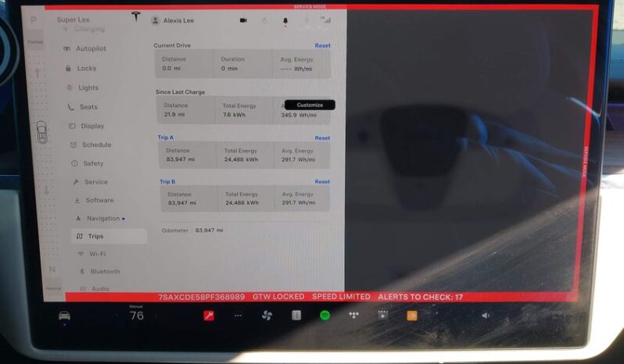Open the Theater app icon
624x364 pixels.
tap(382, 316)
